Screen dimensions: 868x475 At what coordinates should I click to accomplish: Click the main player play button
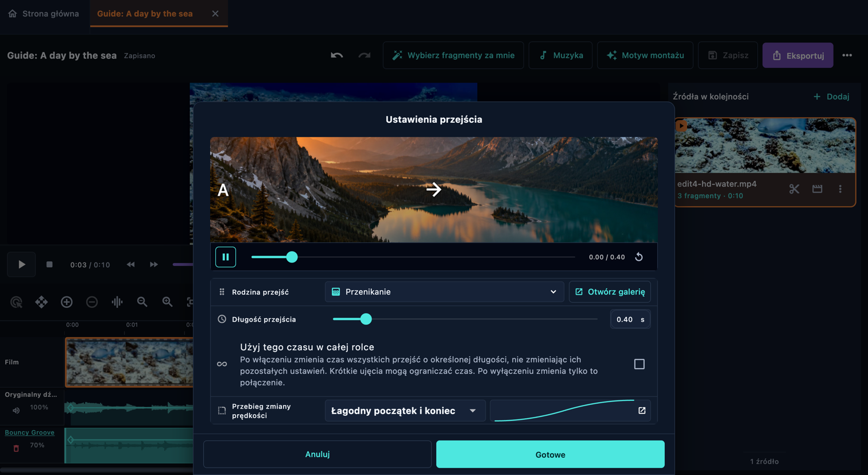click(x=21, y=264)
